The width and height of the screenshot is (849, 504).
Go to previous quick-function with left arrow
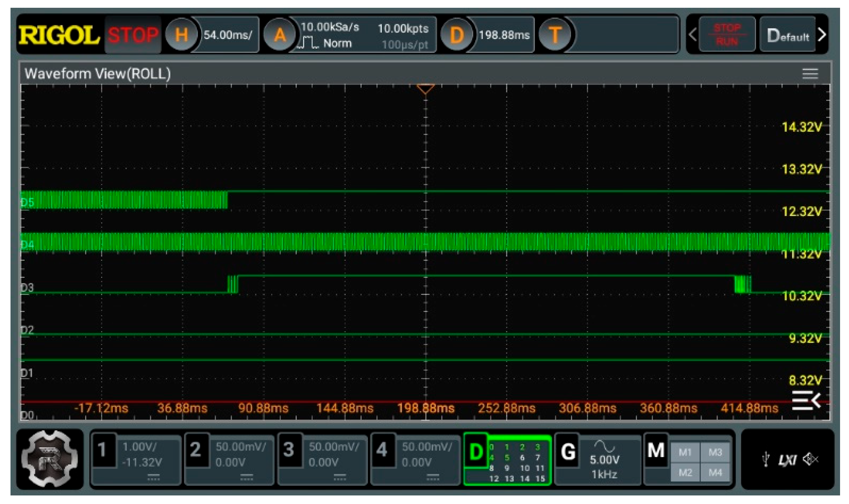click(692, 35)
